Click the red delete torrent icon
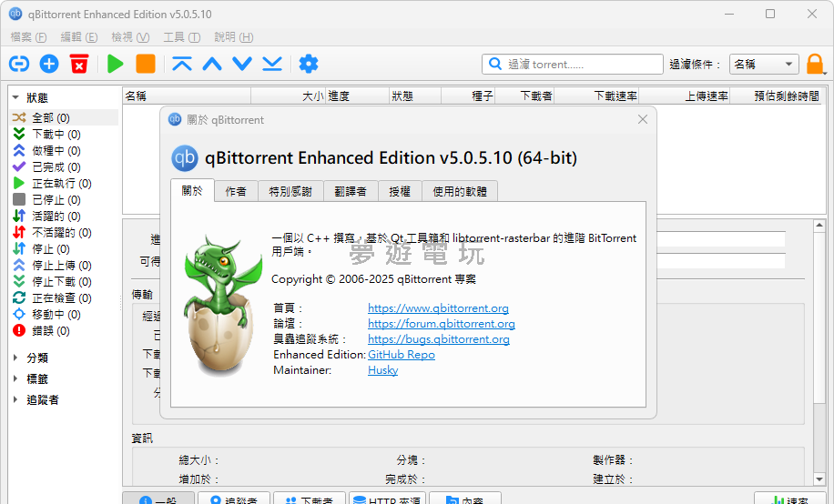Screen dimensions: 834x504 (79, 64)
